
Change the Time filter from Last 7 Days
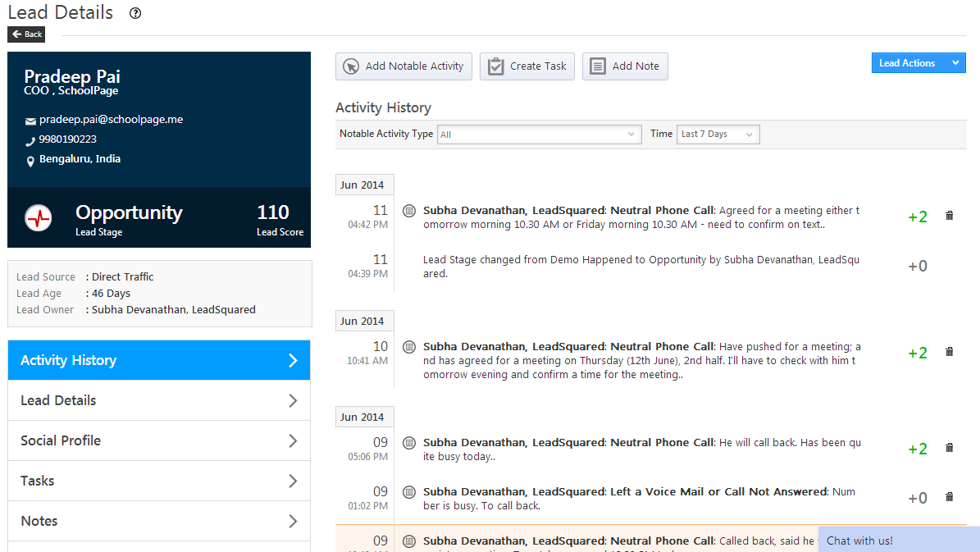tap(718, 134)
